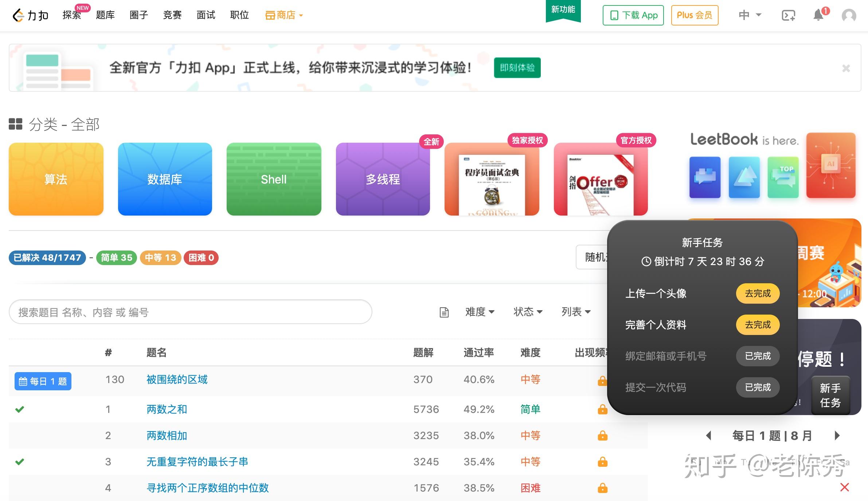The image size is (868, 501).
Task: Open the 圈子 menu item
Action: 139,15
